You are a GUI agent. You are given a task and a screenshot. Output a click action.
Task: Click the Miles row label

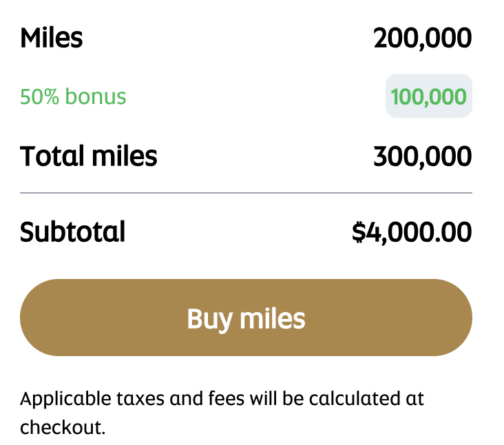[51, 38]
